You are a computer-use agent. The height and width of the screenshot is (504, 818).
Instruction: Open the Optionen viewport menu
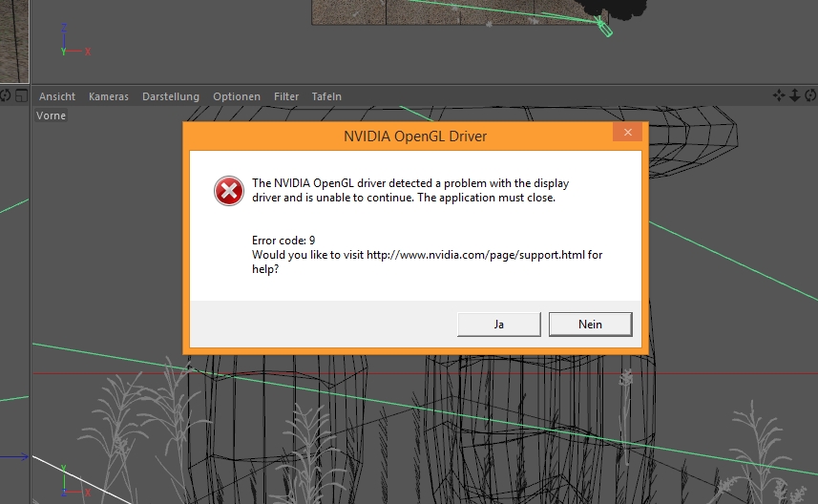[x=237, y=96]
